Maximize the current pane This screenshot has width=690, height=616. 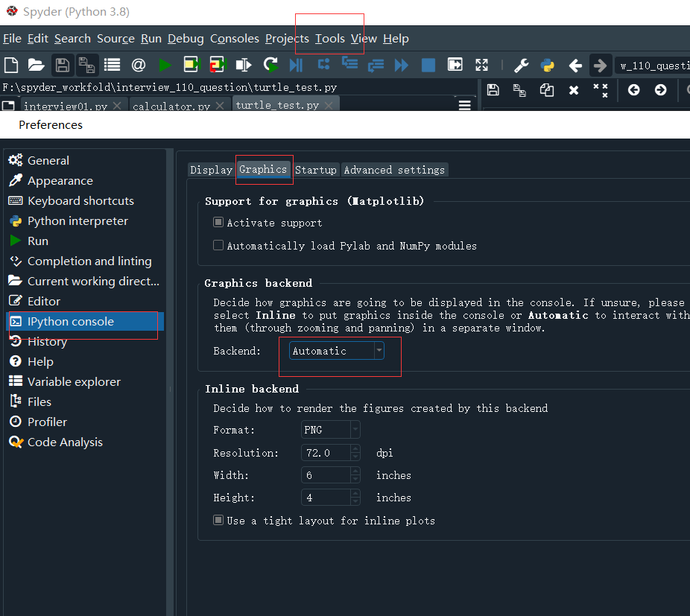tap(455, 64)
